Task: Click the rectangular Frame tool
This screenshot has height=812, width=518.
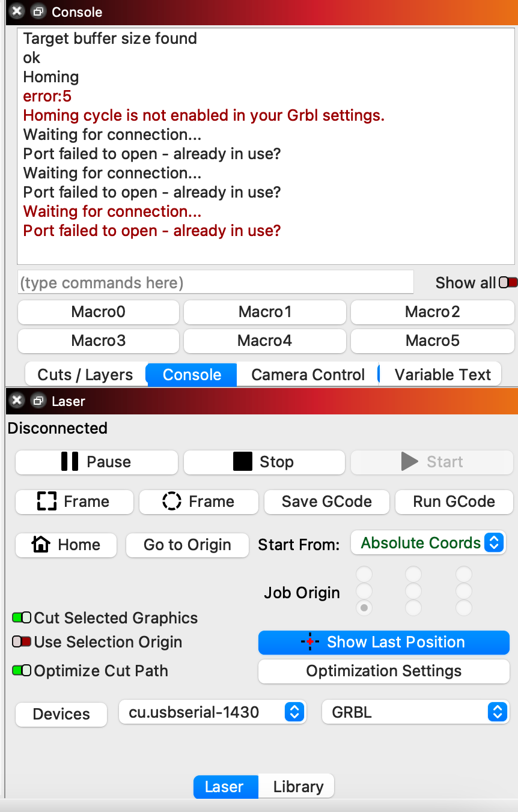Action: pos(74,502)
